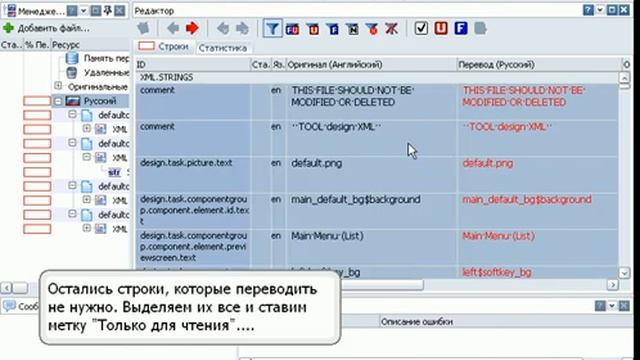The image size is (640, 360).
Task: Click the help icon in messages panel header
Action: pyautogui.click(x=600, y=306)
